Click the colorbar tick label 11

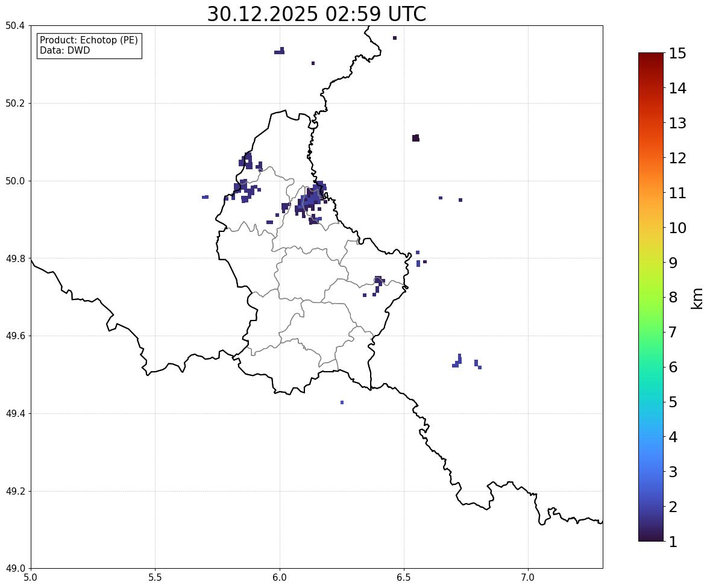pos(677,193)
